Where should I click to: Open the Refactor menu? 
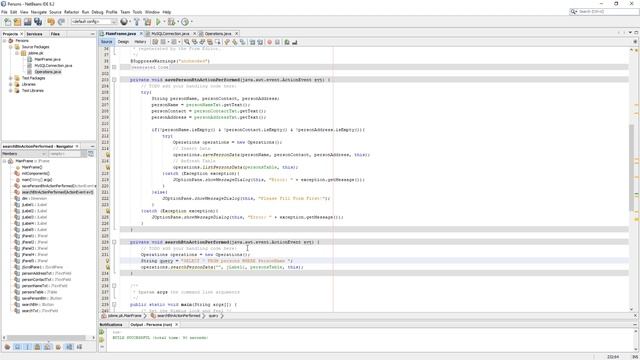click(x=71, y=12)
